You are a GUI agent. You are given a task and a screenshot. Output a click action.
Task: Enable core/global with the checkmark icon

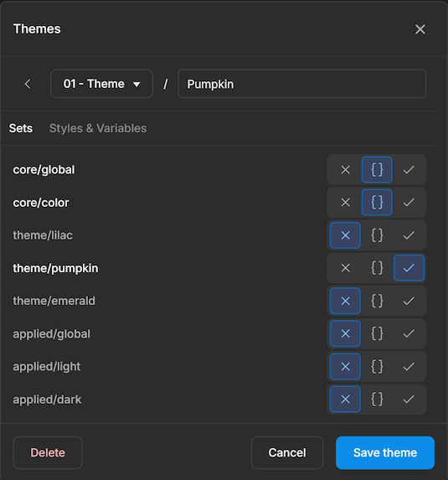pyautogui.click(x=409, y=169)
